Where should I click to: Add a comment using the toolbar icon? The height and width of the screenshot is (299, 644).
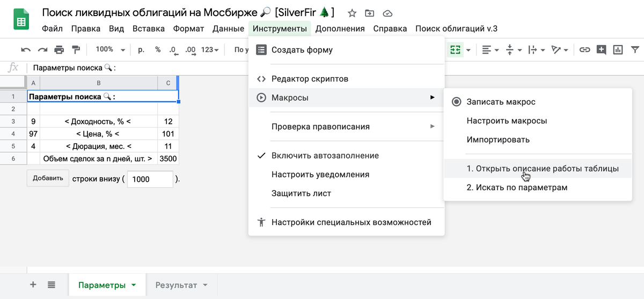[x=601, y=50]
